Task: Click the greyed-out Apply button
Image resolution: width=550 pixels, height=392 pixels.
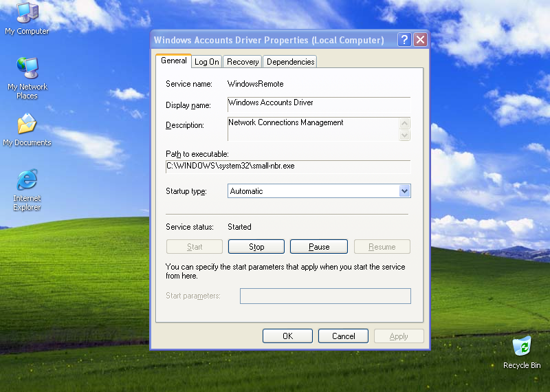Action: pyautogui.click(x=399, y=336)
